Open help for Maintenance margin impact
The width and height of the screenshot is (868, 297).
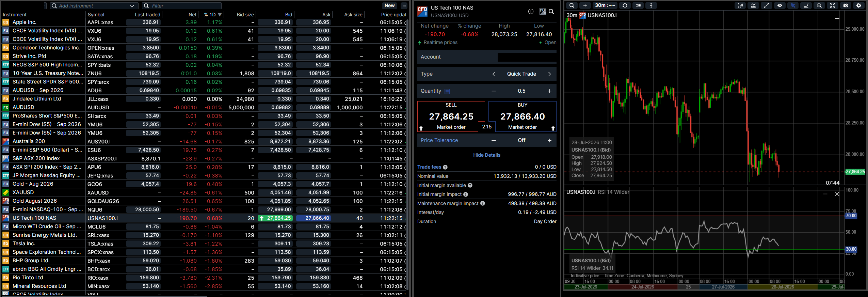483,203
